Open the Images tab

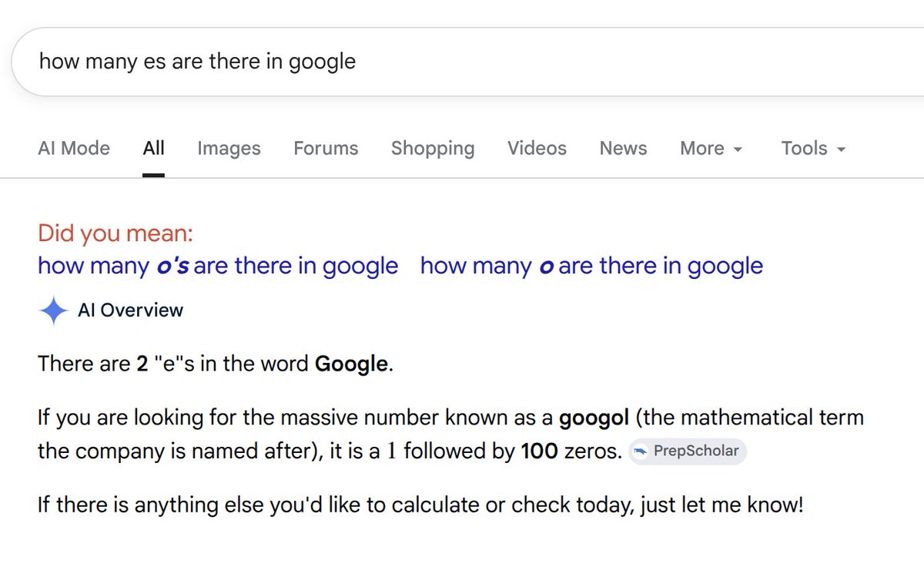pos(229,148)
